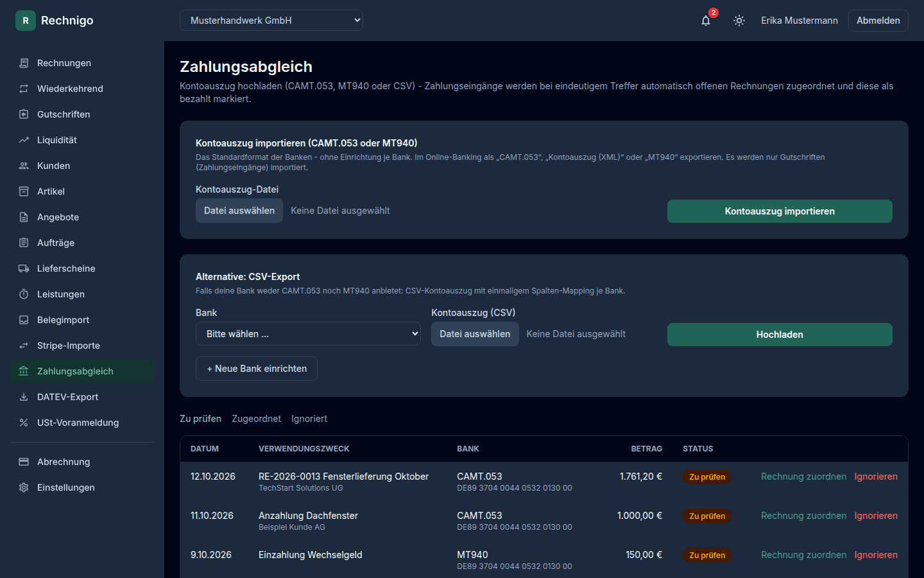Image resolution: width=924 pixels, height=578 pixels.
Task: Click the Liquidität chart icon
Action: click(x=24, y=140)
